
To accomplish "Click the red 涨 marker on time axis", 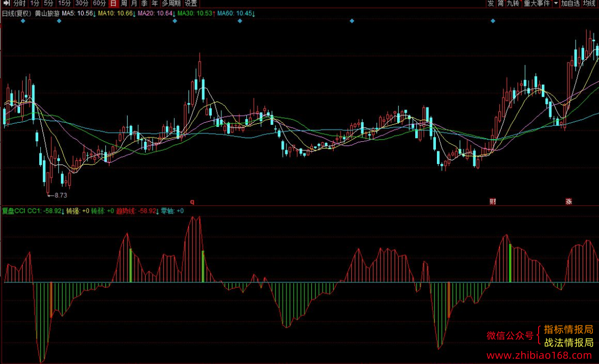I will [x=569, y=202].
